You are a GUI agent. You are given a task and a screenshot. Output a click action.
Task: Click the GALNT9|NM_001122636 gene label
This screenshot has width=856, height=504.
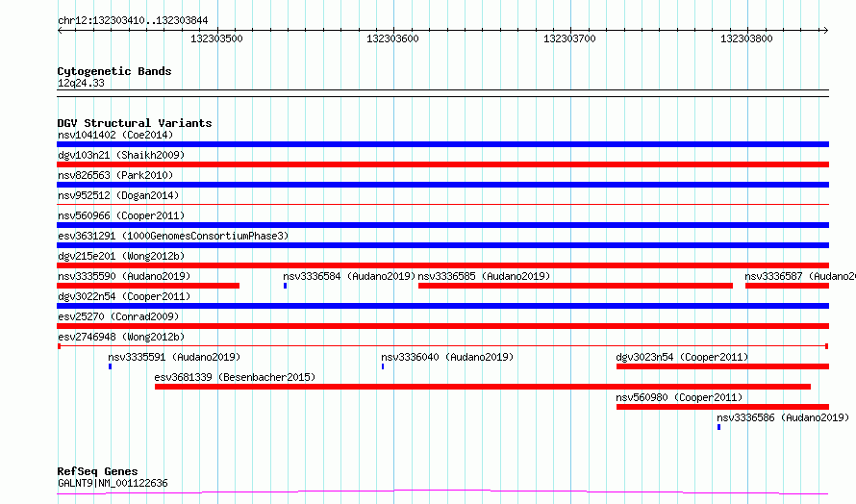click(x=113, y=483)
